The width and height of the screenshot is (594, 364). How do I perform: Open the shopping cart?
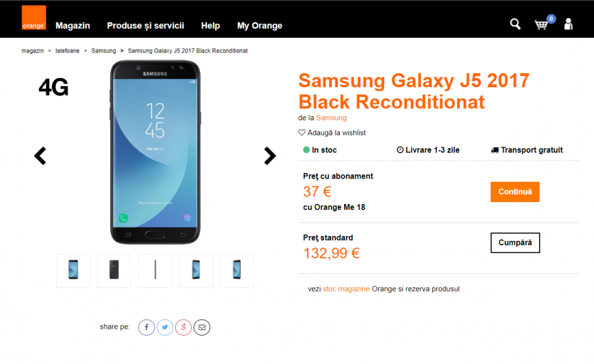[x=541, y=25]
